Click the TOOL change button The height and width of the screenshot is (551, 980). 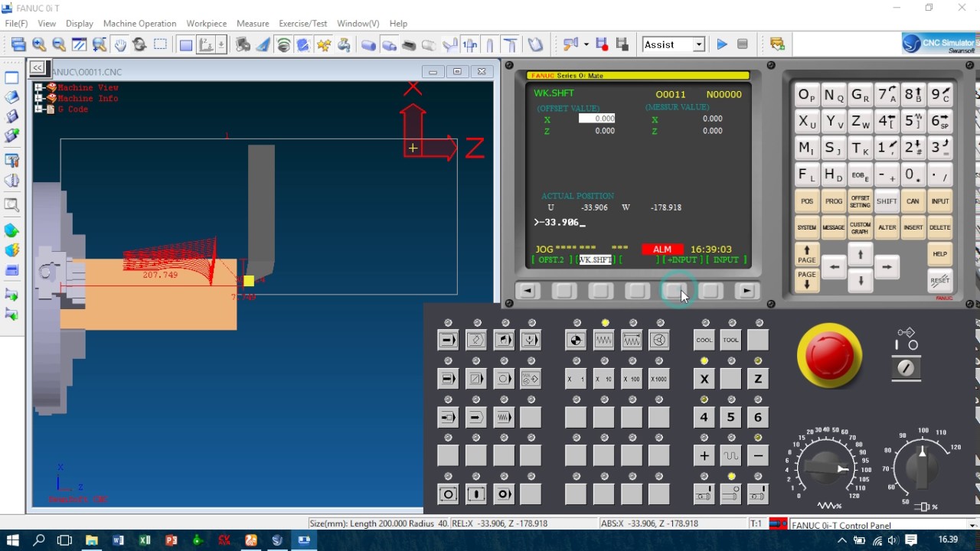pyautogui.click(x=730, y=340)
